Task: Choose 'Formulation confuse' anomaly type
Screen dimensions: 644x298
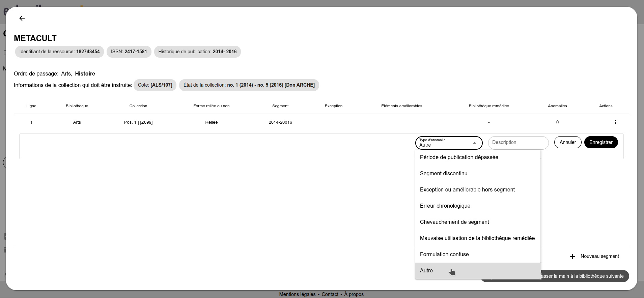Action: point(444,255)
